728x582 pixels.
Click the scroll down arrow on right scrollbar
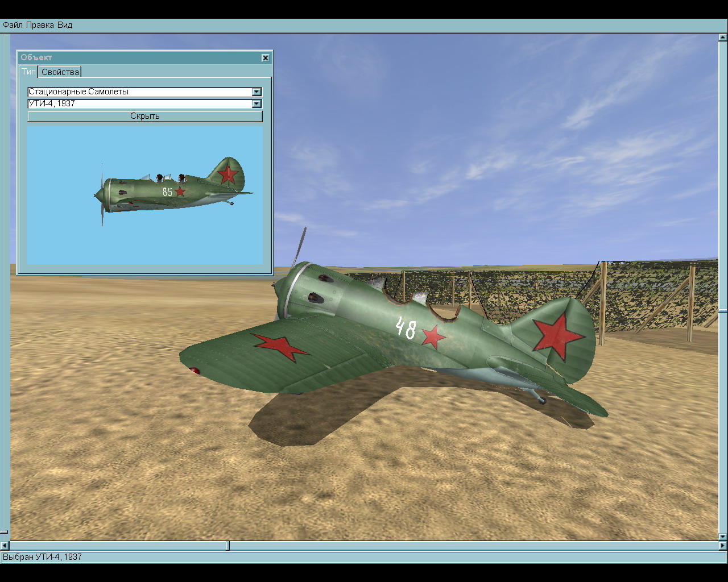723,536
